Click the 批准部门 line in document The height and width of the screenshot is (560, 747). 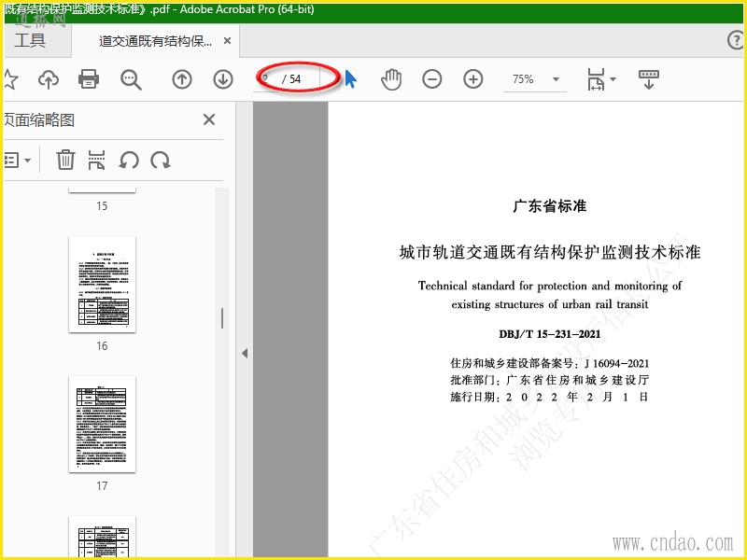549,380
